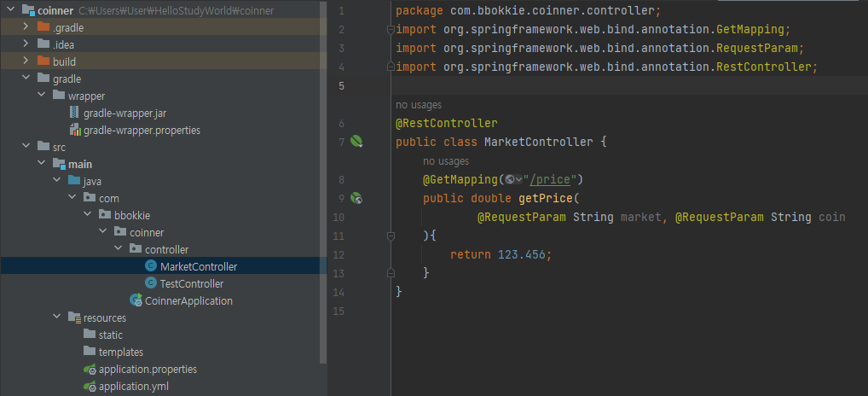Fold the import block at line 2

click(x=391, y=29)
